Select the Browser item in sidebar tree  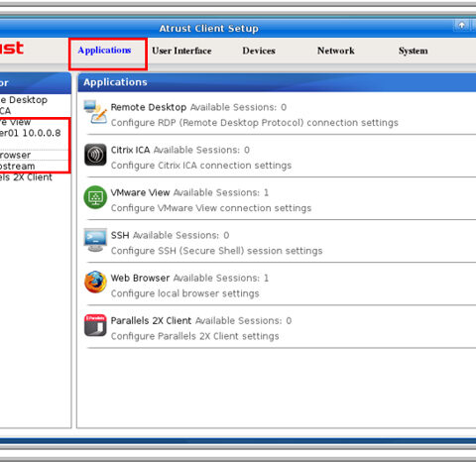pos(15,155)
